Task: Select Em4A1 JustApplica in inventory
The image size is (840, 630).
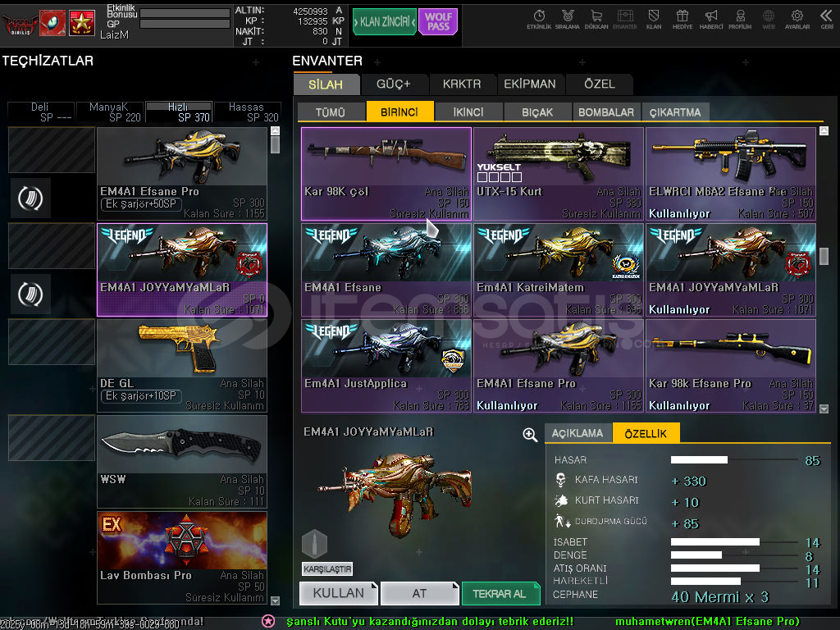Action: pyautogui.click(x=386, y=366)
